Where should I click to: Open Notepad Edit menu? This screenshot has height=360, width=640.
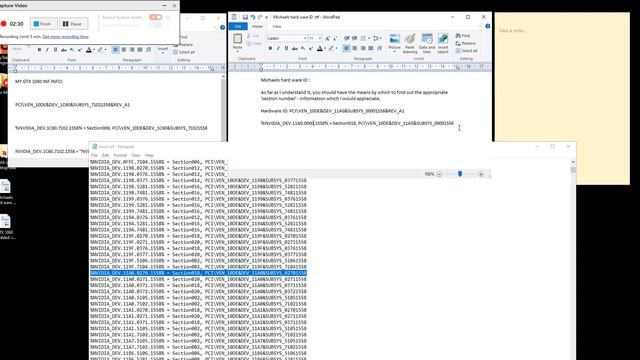pyautogui.click(x=105, y=155)
